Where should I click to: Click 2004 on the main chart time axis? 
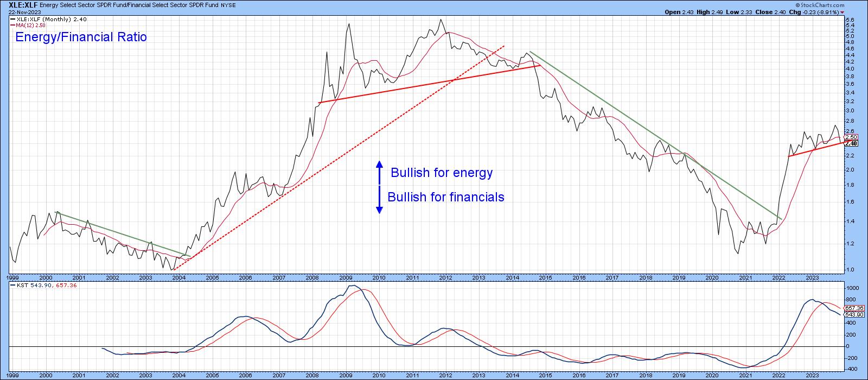(x=178, y=277)
